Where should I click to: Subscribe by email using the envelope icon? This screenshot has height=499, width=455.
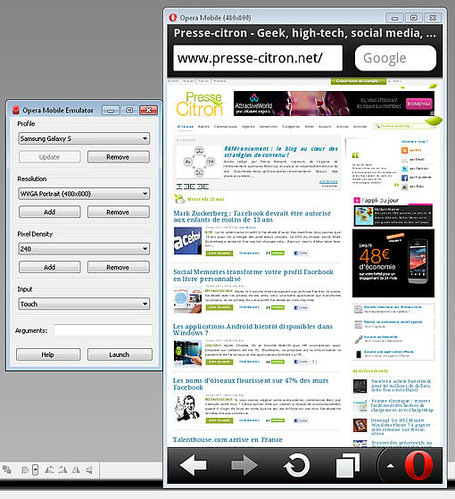404,160
